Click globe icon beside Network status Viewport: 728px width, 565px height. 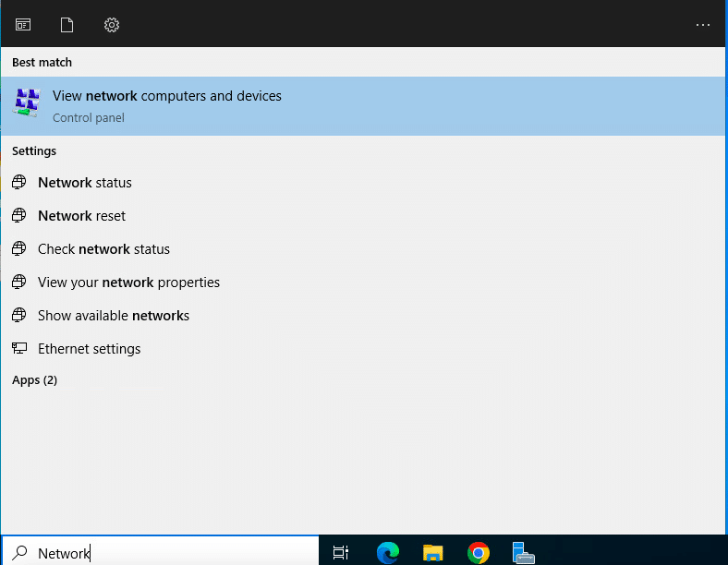pos(19,182)
